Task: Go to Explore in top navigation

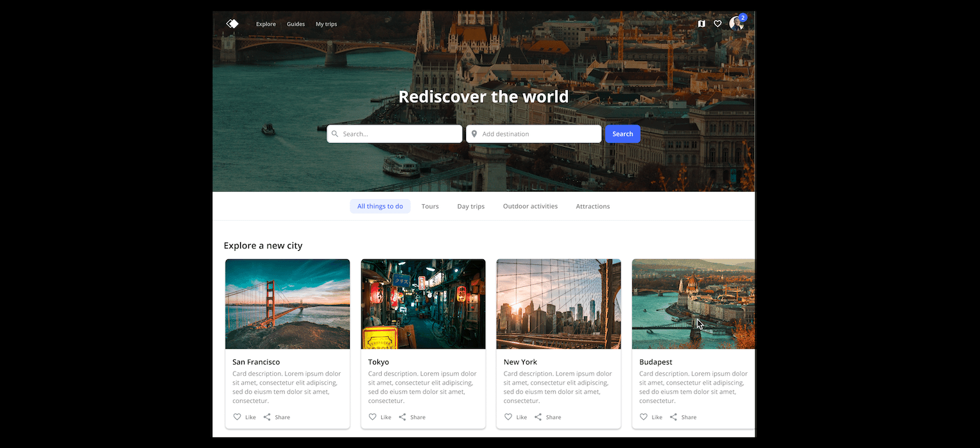Action: tap(266, 24)
